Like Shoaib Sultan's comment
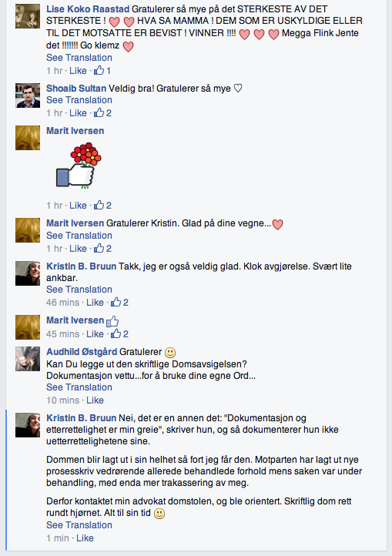The width and height of the screenshot is (392, 556). 78,112
